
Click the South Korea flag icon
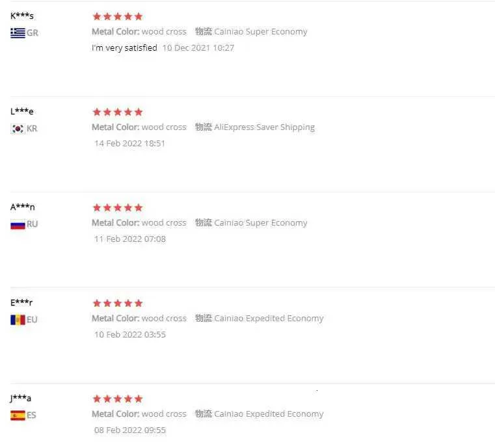click(x=18, y=129)
